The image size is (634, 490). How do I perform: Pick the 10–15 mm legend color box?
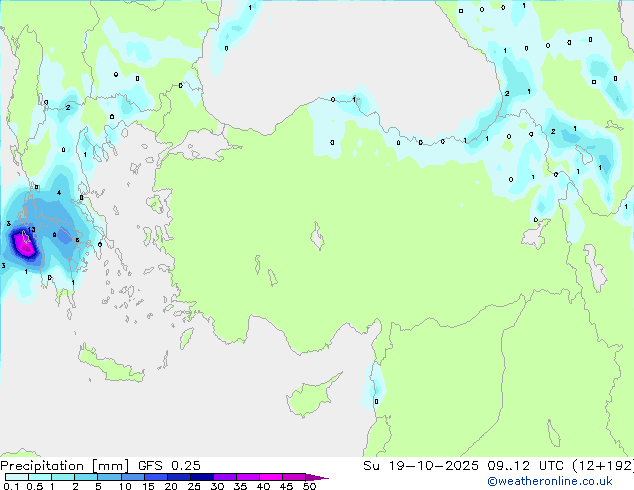click(x=133, y=477)
